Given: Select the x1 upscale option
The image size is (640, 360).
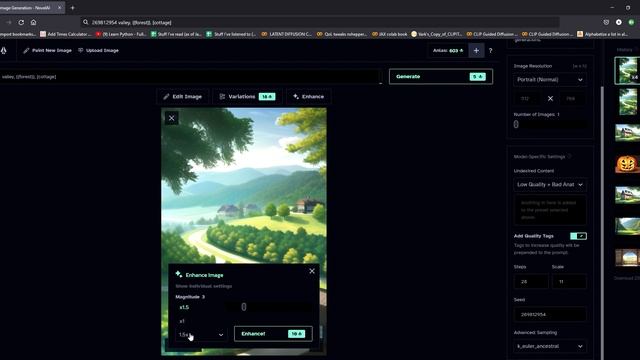Looking at the screenshot, I should pyautogui.click(x=182, y=321).
